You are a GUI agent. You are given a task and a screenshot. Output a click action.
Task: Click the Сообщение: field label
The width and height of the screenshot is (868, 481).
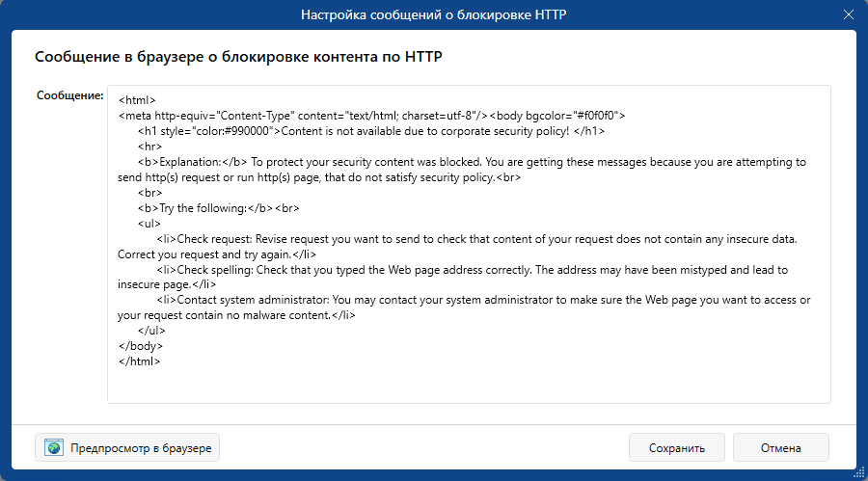click(x=69, y=95)
